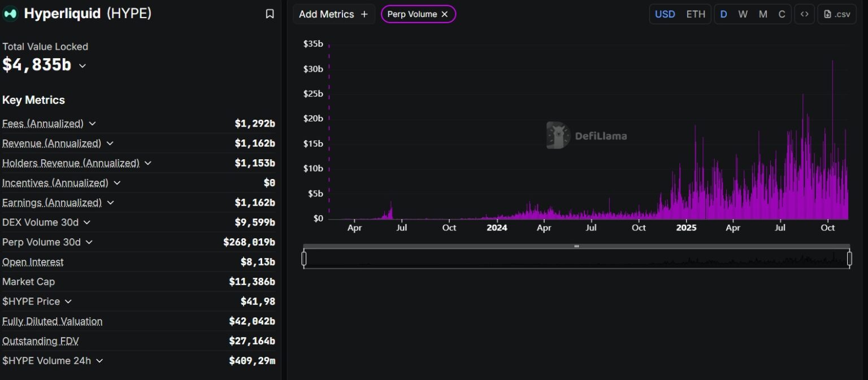
Task: Remove the Perp Volume metric chip
Action: (x=445, y=14)
